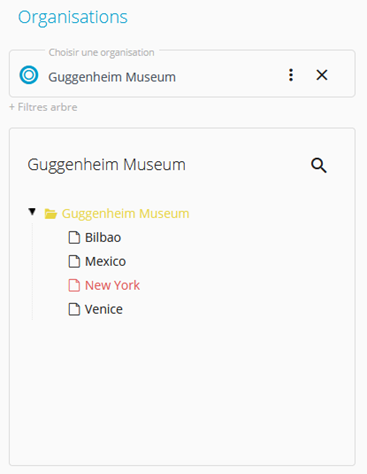Click the red New York document icon
Image resolution: width=367 pixels, height=474 pixels.
pyautogui.click(x=74, y=285)
